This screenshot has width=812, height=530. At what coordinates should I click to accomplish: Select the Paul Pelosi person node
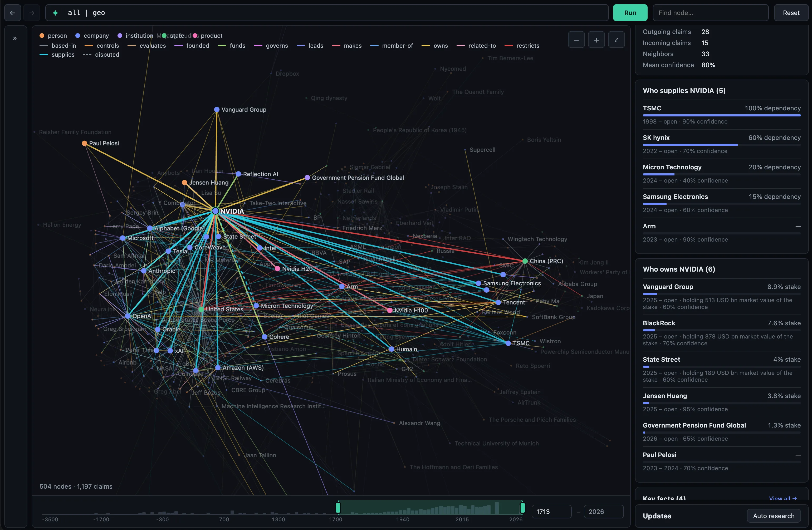tap(85, 143)
